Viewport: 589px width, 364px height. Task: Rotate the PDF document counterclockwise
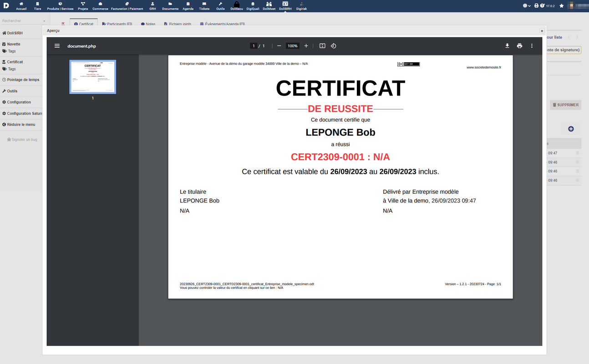click(333, 46)
